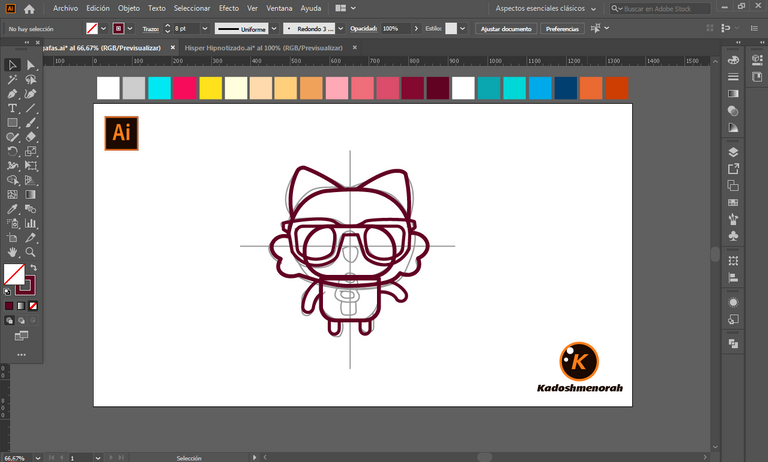Enable Draw Behind mode
The image size is (768, 462).
coord(21,320)
